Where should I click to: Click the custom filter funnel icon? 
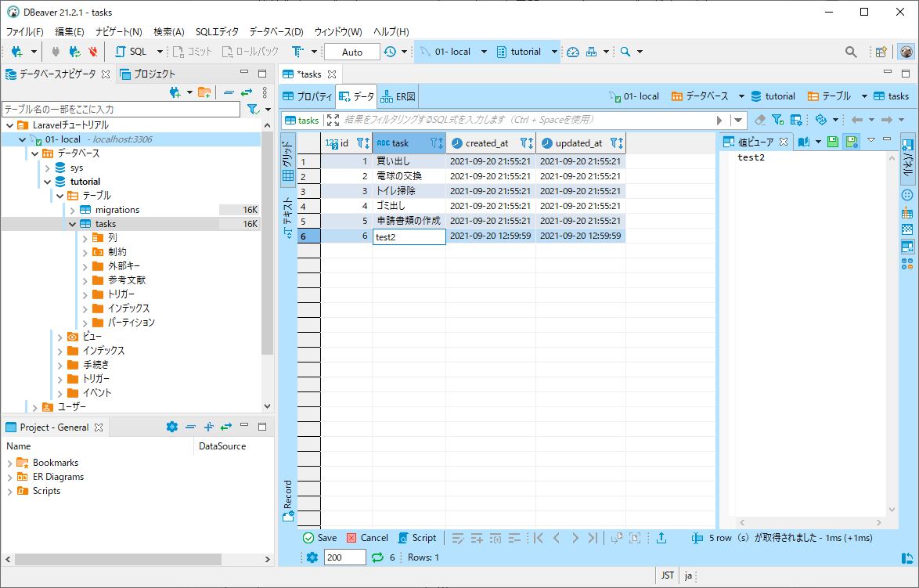778,120
